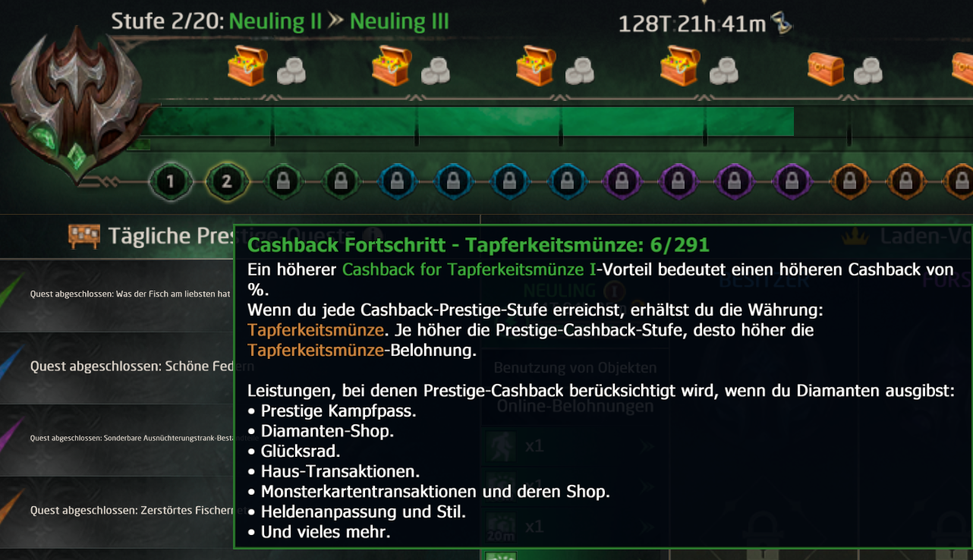Select prestige level 2 node
Image resolution: width=973 pixels, height=560 pixels.
point(226,181)
